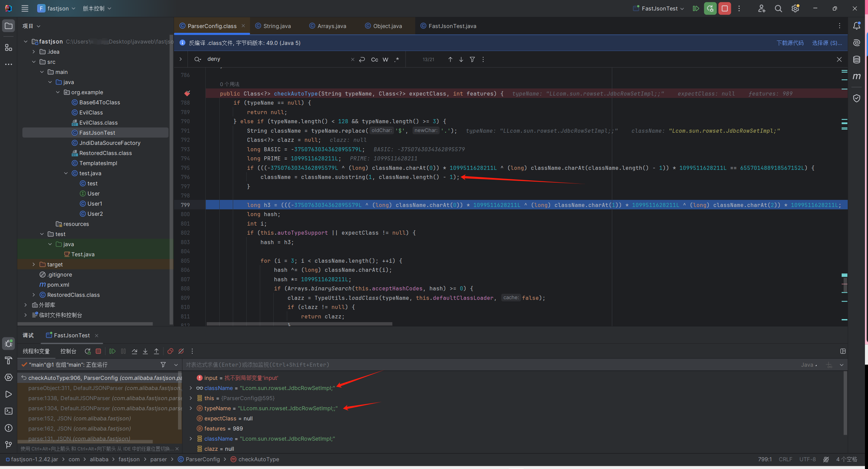This screenshot has width=868, height=469.
Task: Click 选择源 link
Action: 827,43
